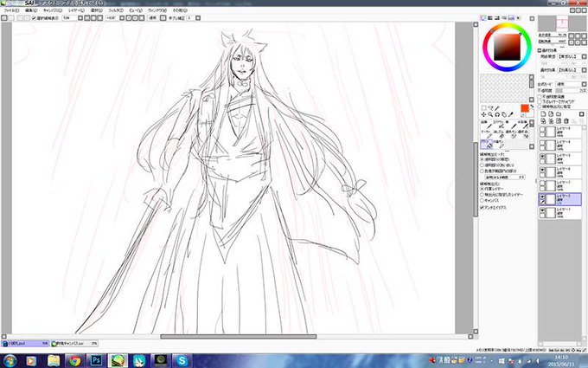Open the blending mode dropdown

tap(584, 84)
